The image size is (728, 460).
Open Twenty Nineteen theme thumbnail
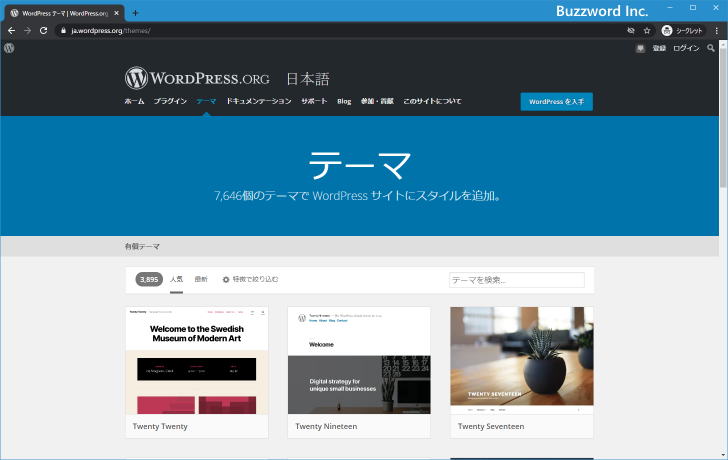point(359,360)
